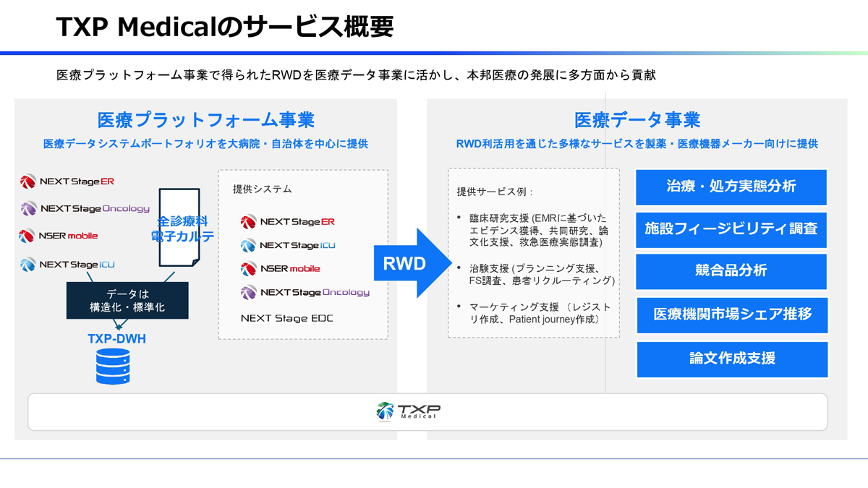The height and width of the screenshot is (488, 868).
Task: Click the NEXT Stage EDC text
Action: pyautogui.click(x=287, y=318)
